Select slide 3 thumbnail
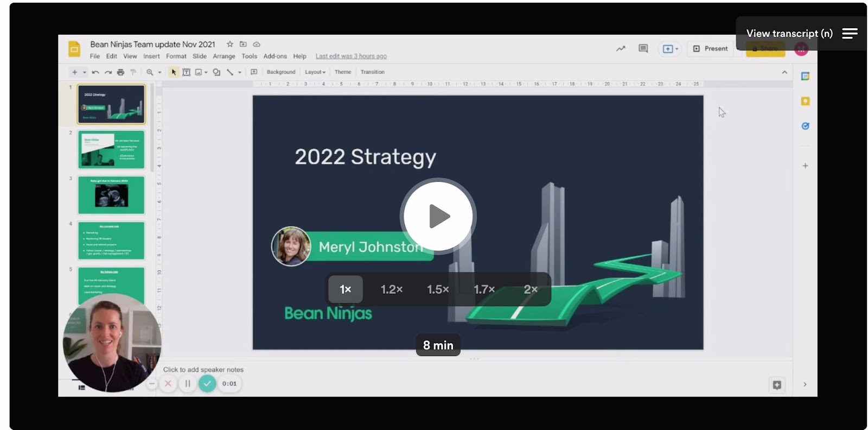 111,195
